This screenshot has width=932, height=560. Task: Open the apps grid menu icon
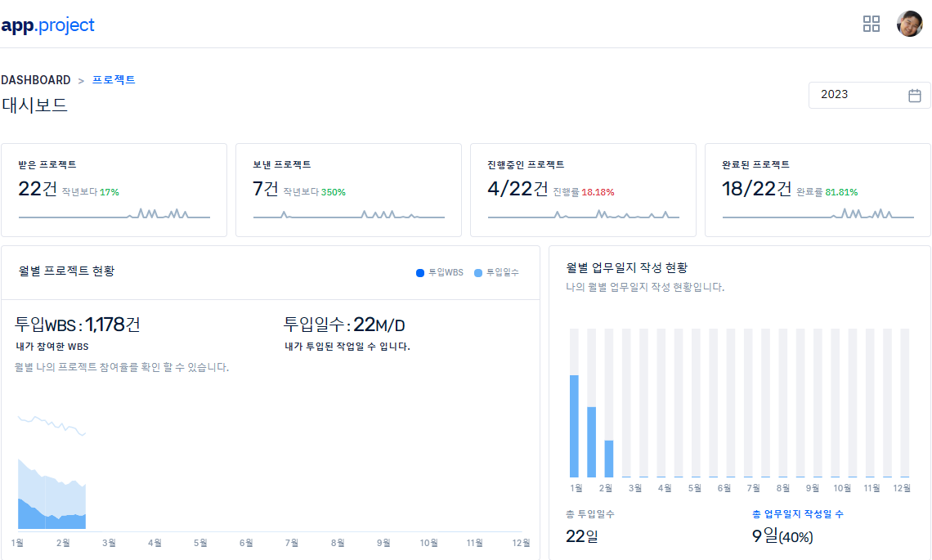tap(872, 24)
